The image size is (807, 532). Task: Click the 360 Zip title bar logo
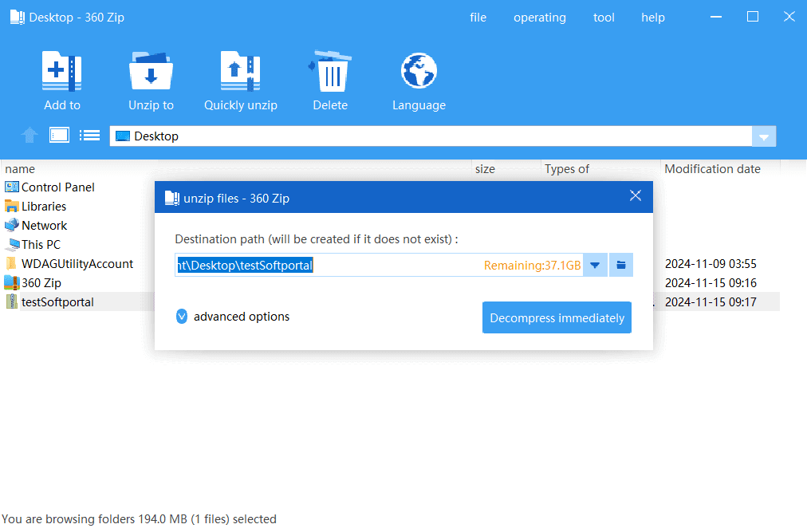pyautogui.click(x=17, y=17)
